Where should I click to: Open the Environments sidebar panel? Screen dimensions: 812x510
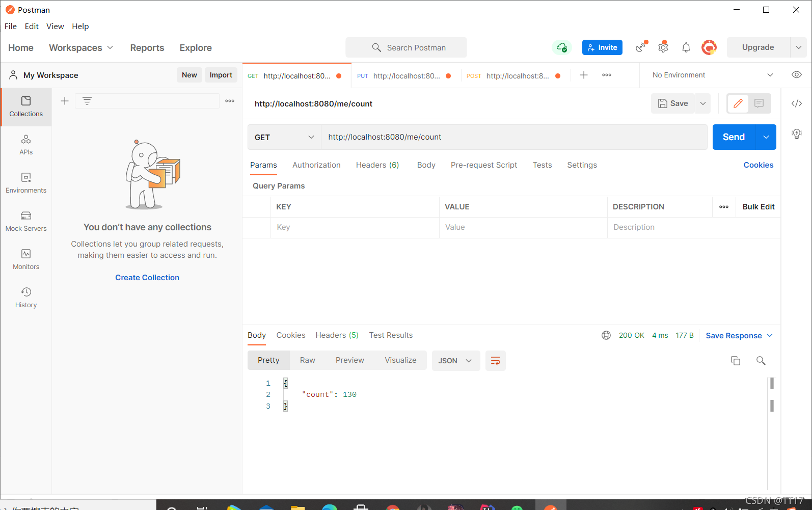(x=26, y=183)
